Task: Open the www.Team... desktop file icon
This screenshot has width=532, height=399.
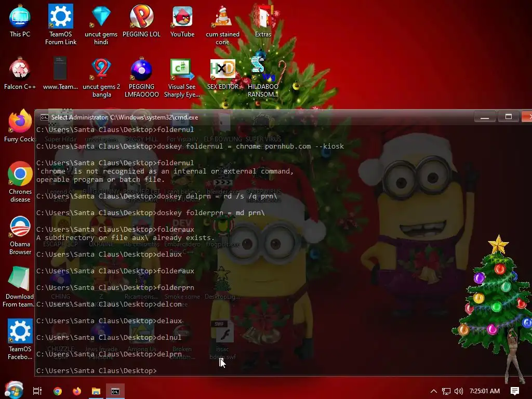Action: click(60, 74)
